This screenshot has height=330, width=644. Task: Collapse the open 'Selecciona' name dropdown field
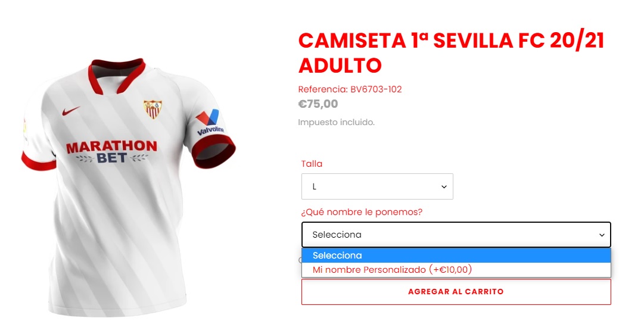pyautogui.click(x=456, y=235)
